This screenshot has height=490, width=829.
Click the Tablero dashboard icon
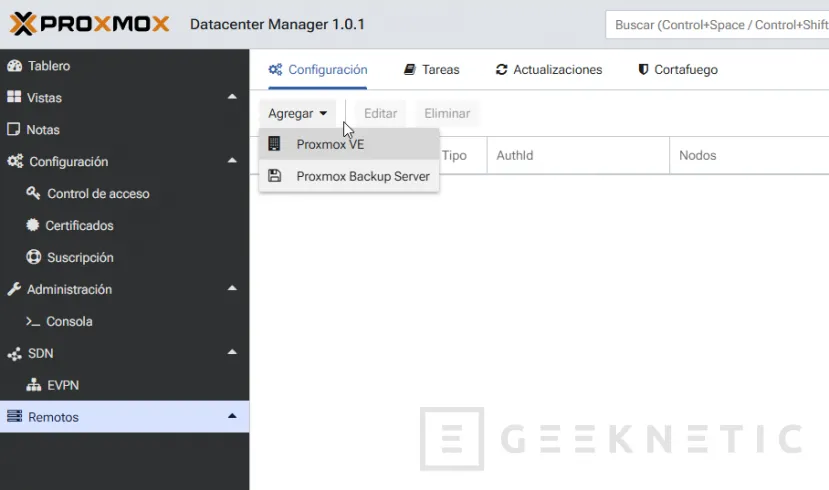(14, 66)
